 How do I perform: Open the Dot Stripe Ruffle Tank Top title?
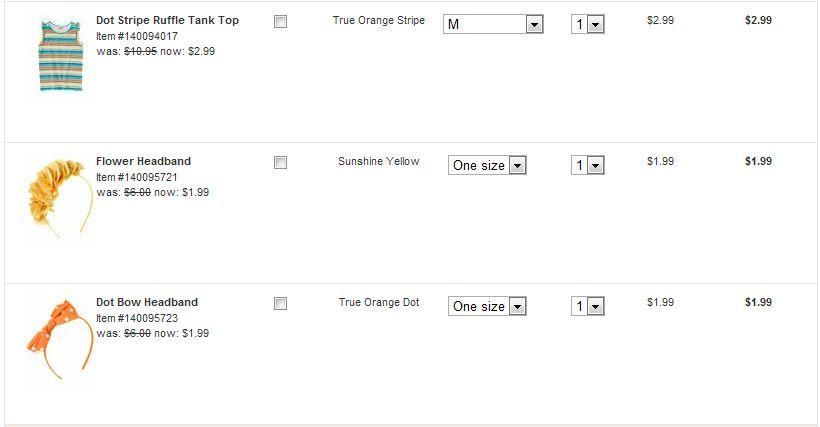coord(167,20)
